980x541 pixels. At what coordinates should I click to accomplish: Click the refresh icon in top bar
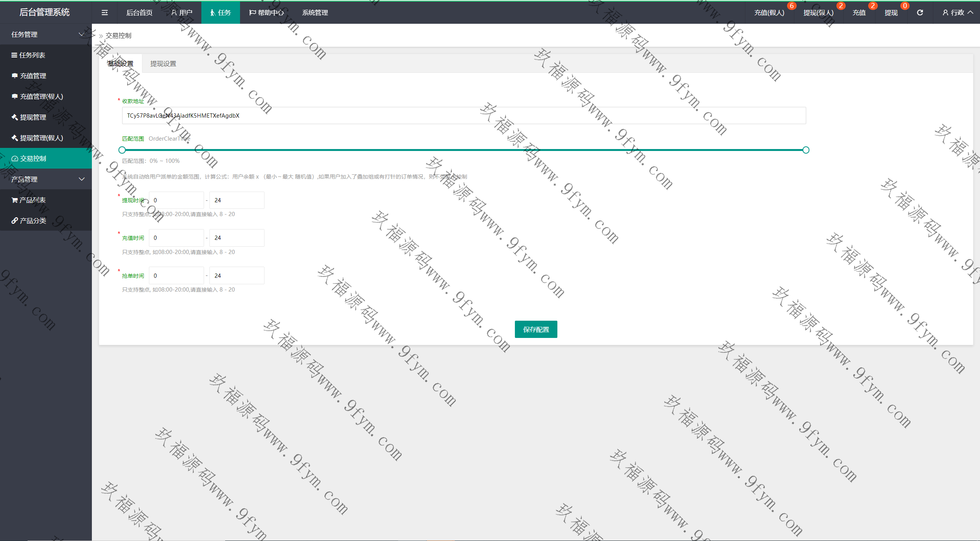point(920,13)
